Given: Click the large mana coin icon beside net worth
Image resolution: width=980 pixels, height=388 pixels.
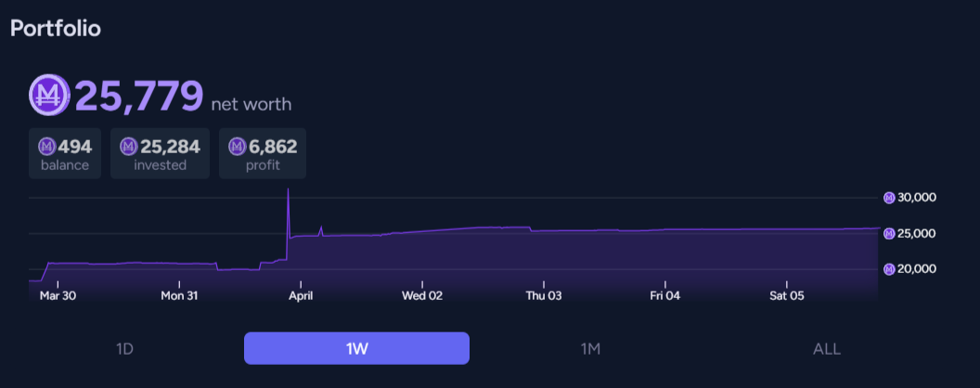Looking at the screenshot, I should click(49, 95).
